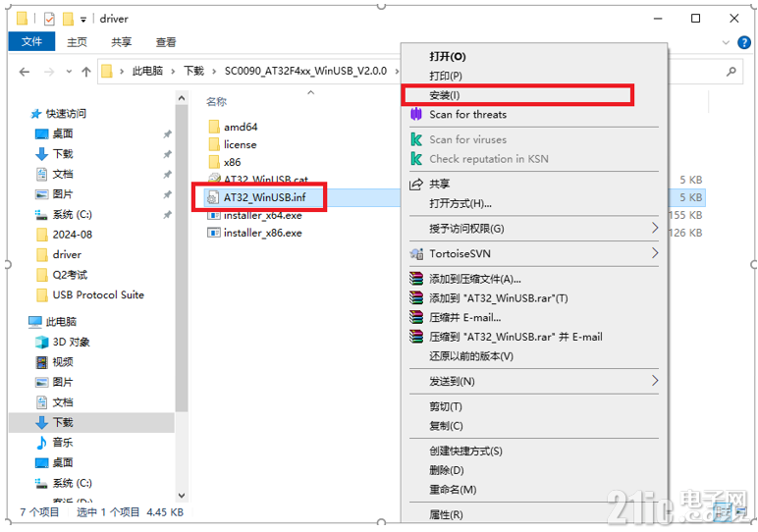Open 图片 under quick access

point(63,194)
